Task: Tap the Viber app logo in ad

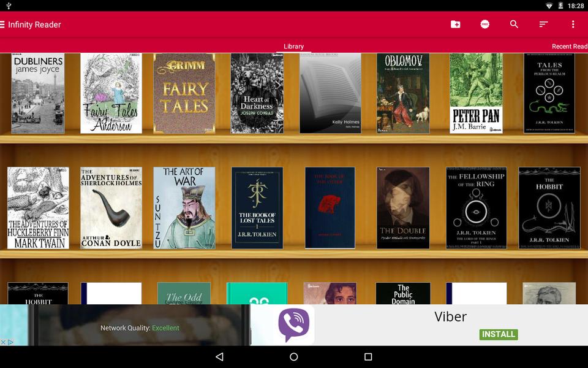Action: pyautogui.click(x=293, y=324)
